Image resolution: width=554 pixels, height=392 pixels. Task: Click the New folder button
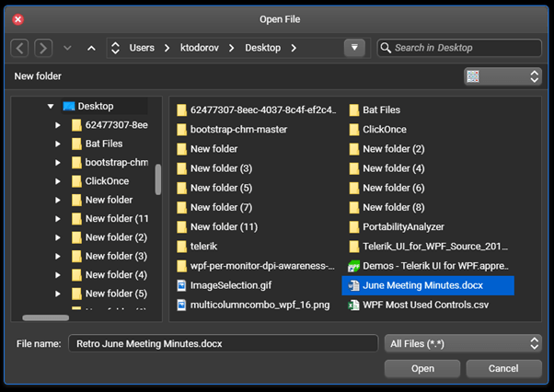tap(38, 76)
